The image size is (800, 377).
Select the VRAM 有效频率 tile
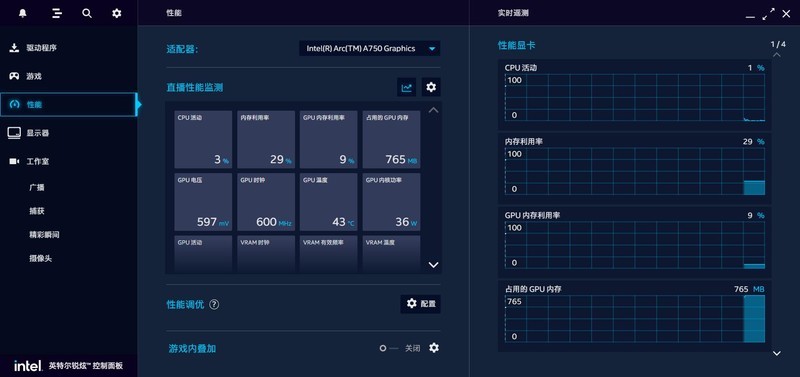(329, 254)
